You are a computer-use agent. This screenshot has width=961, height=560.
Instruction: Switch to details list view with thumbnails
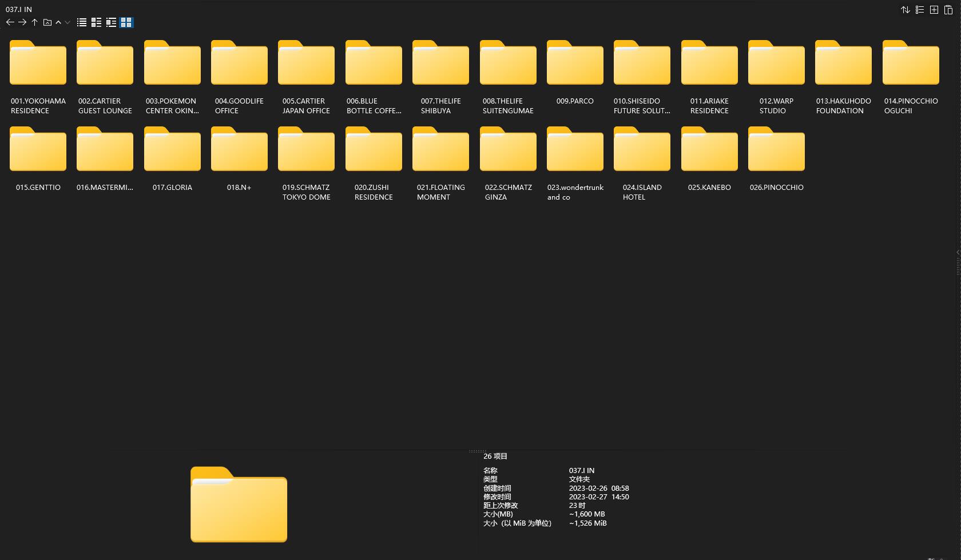(x=96, y=22)
